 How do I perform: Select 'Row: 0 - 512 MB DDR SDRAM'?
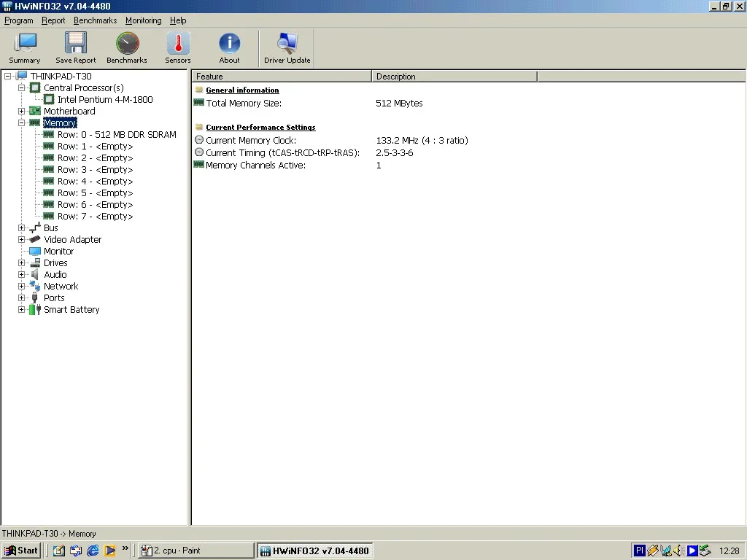(x=117, y=134)
